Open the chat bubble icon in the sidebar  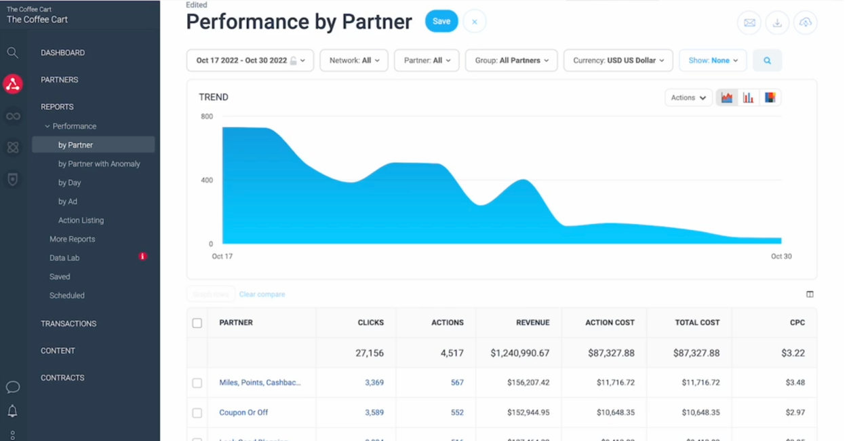point(12,387)
